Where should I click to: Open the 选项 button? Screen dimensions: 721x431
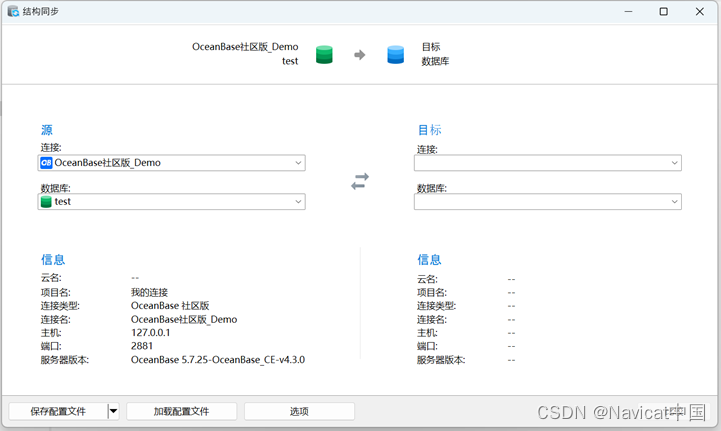299,411
